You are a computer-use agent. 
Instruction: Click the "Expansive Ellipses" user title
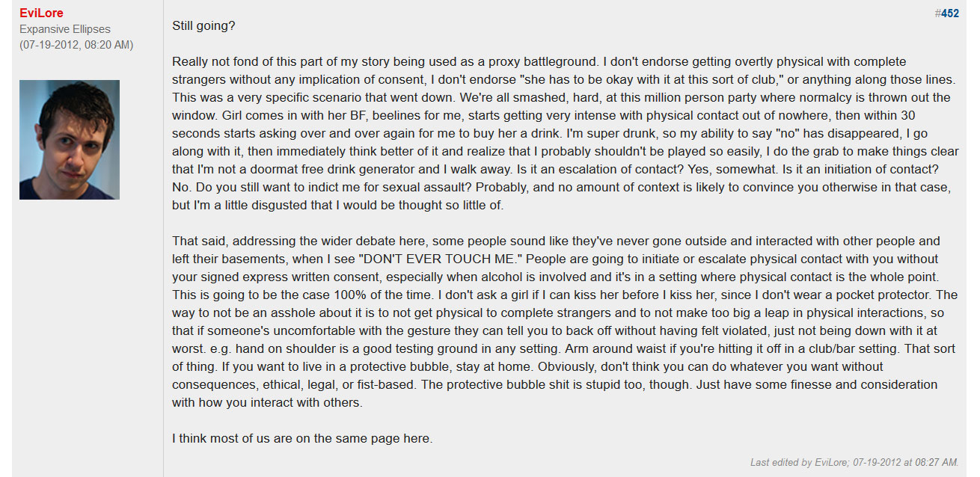[65, 29]
